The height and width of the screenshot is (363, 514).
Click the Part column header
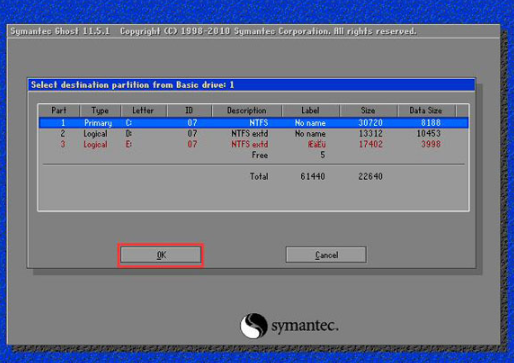pyautogui.click(x=59, y=110)
